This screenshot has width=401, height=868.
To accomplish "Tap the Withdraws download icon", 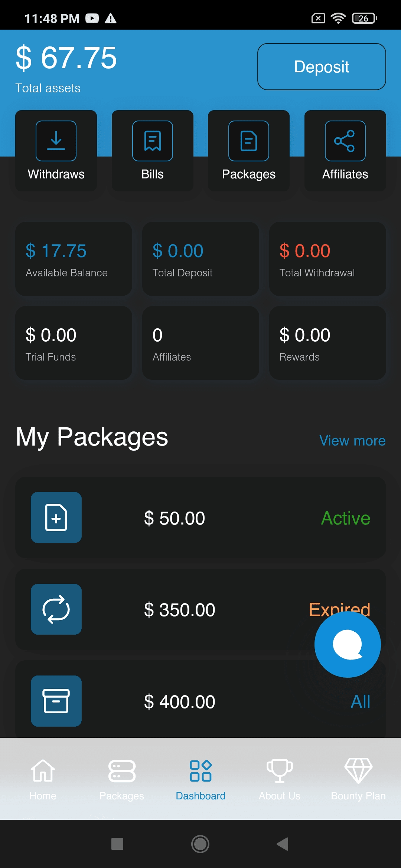I will pyautogui.click(x=56, y=141).
